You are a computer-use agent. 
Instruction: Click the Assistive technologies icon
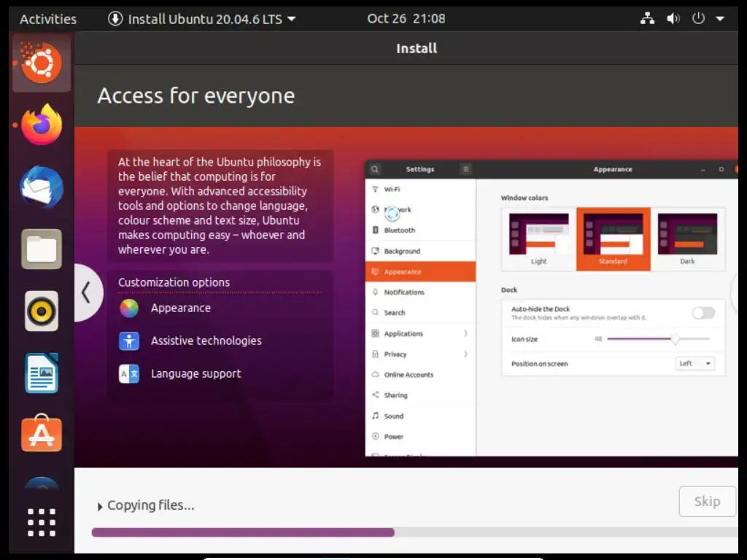pos(129,341)
